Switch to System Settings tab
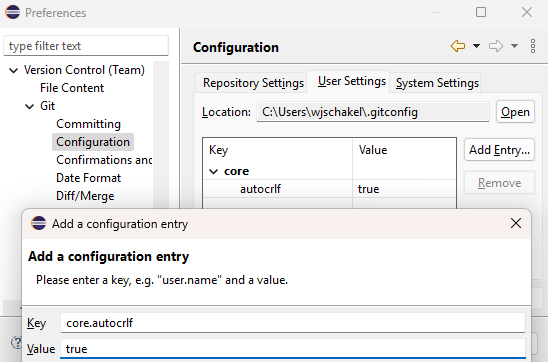The height and width of the screenshot is (362, 548). click(x=437, y=83)
